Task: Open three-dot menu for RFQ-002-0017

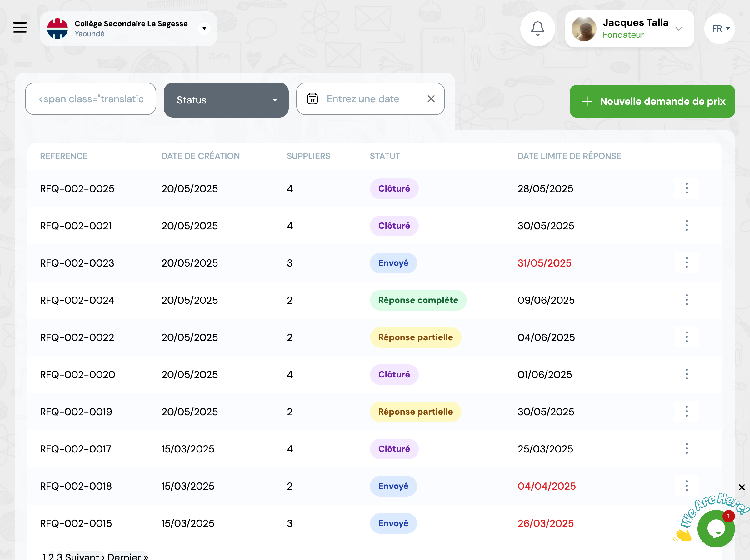Action: [686, 449]
